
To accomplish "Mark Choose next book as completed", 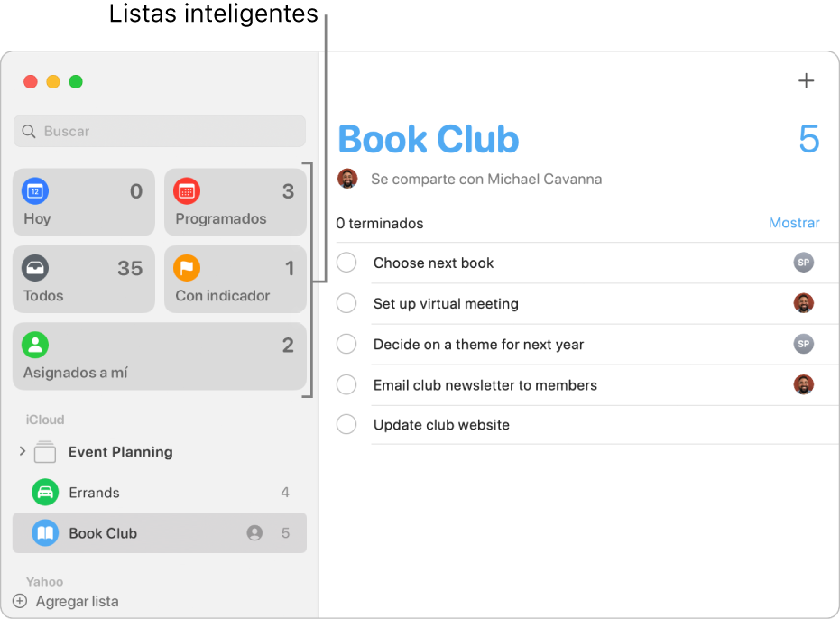I will coord(346,263).
